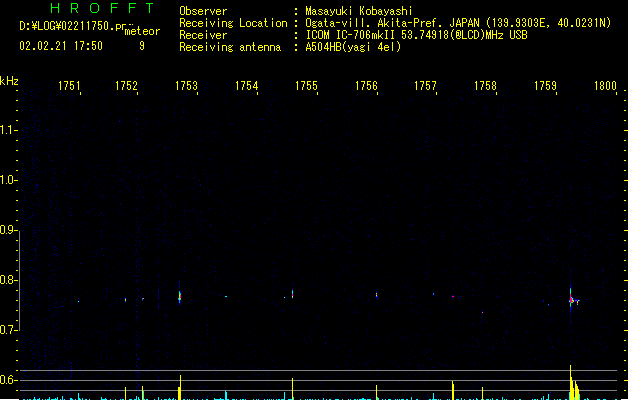Click the 1754 time axis marker
Viewport: 629px width, 400px height.
click(x=246, y=86)
